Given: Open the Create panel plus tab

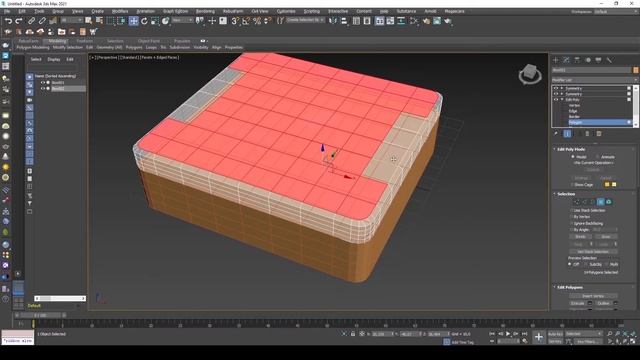Looking at the screenshot, I should [x=556, y=60].
